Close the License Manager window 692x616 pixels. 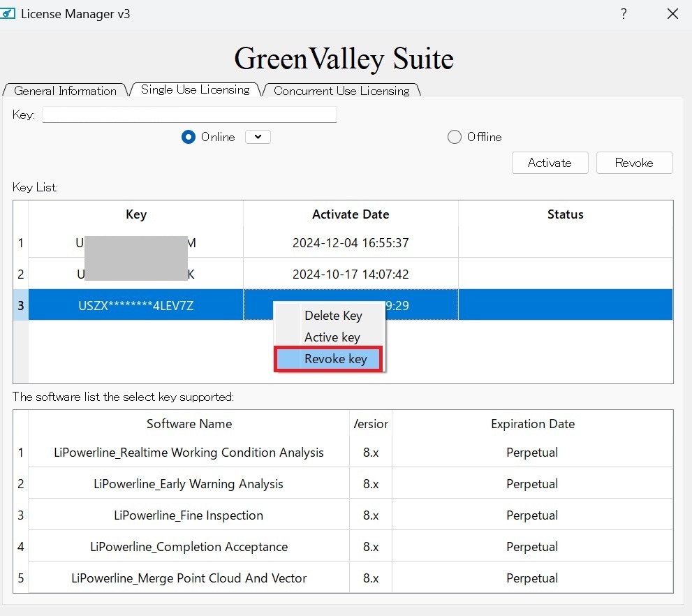pos(672,14)
